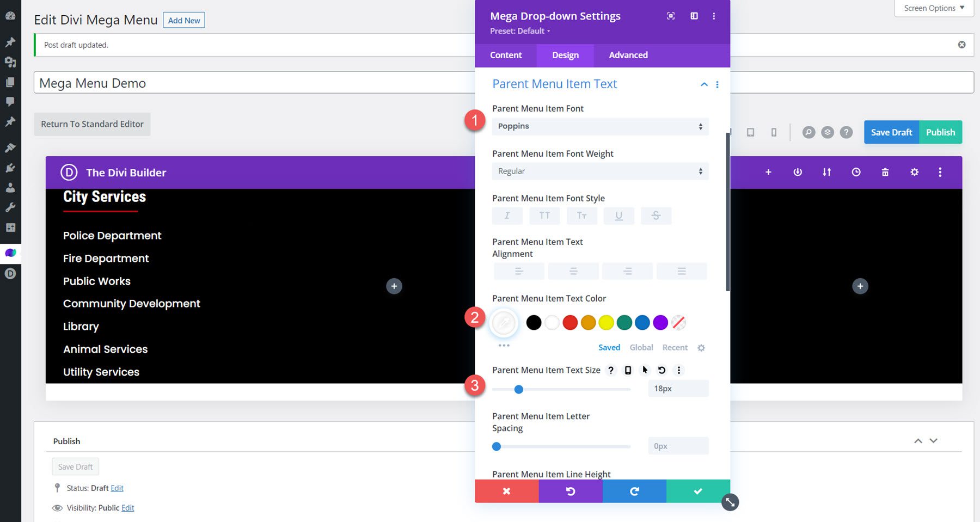Open the Font Weight dropdown showing Regular
This screenshot has width=980, height=522.
(x=599, y=171)
